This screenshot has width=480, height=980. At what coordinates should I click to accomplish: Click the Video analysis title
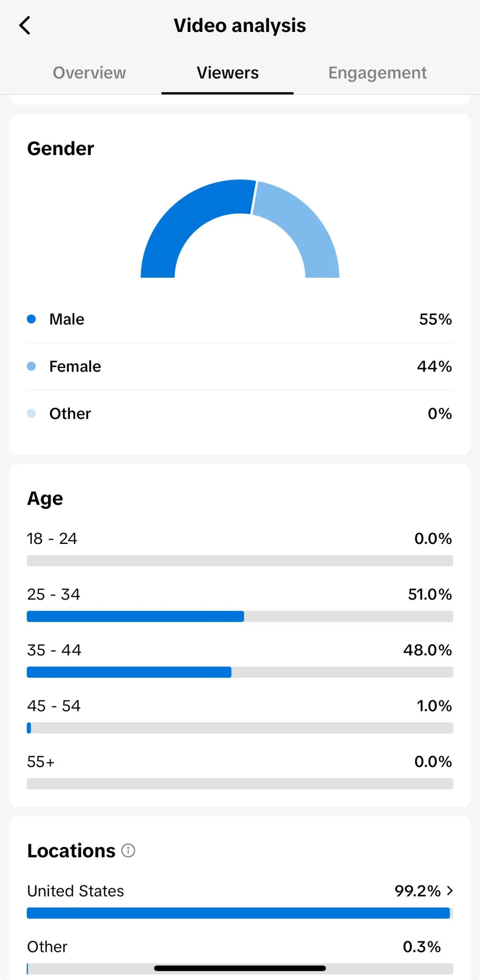pos(240,26)
